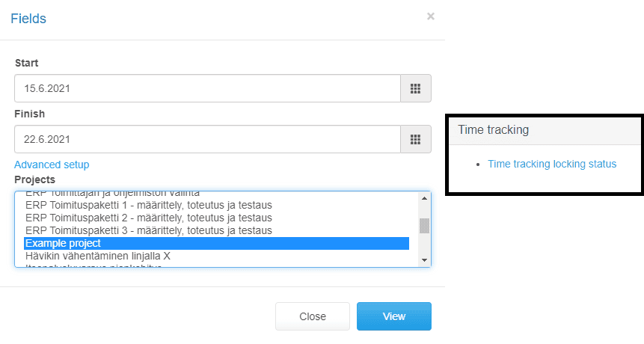Click the Time tracking panel header
The height and width of the screenshot is (344, 644).
(x=545, y=131)
